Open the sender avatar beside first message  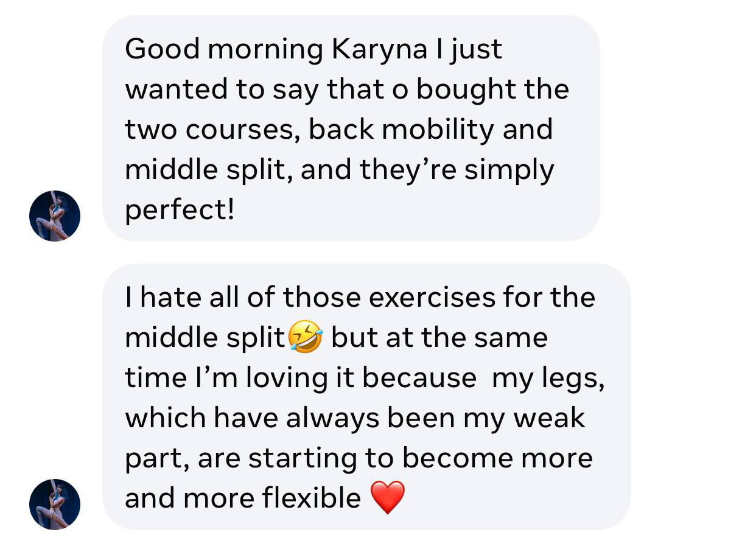tap(55, 216)
